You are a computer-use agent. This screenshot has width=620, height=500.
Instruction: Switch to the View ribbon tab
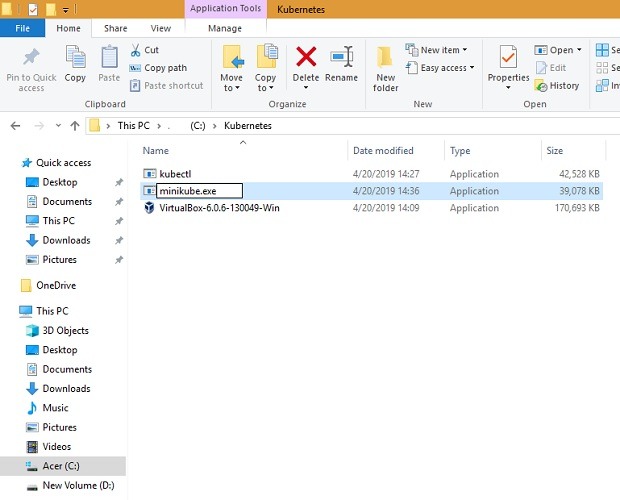(x=161, y=28)
